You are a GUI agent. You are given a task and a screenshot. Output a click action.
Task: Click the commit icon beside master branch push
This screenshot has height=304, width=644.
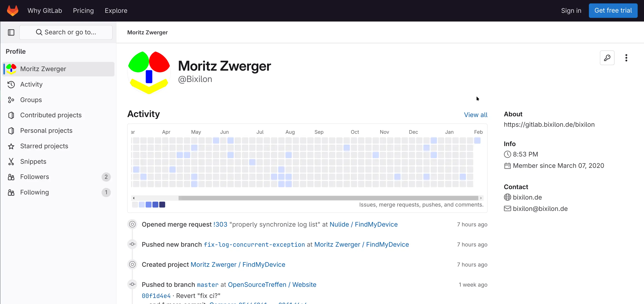(132, 284)
